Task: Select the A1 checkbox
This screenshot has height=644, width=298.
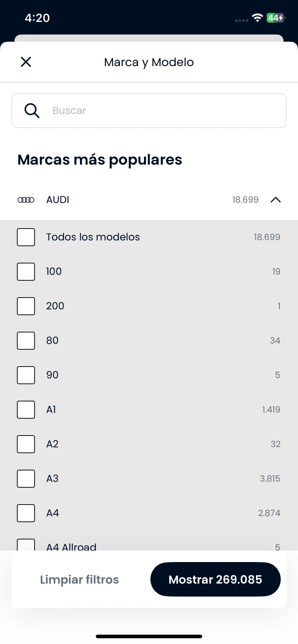Action: coord(26,410)
